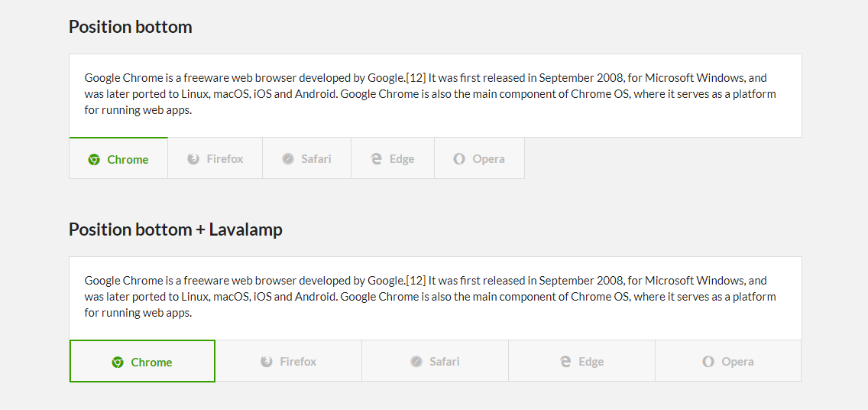Switch to the Firefox tab in the Lavalamp section

point(289,362)
